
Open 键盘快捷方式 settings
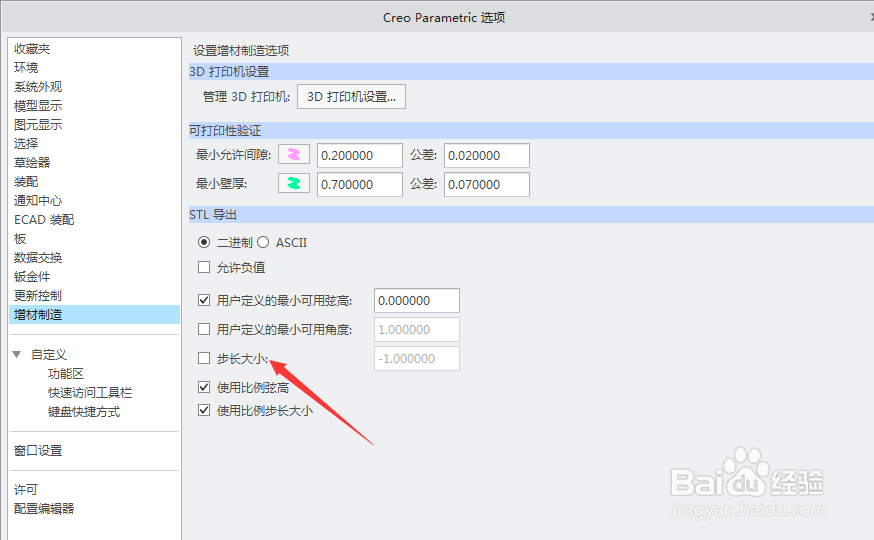tap(84, 412)
